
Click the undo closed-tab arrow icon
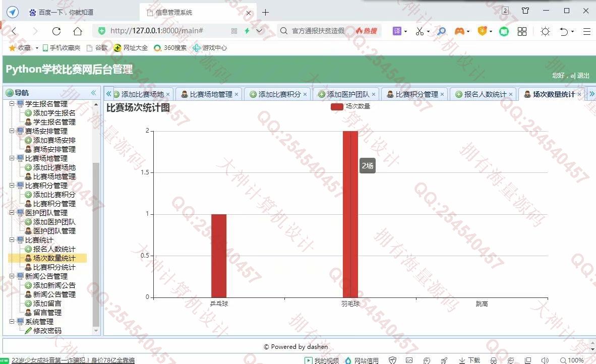click(564, 31)
